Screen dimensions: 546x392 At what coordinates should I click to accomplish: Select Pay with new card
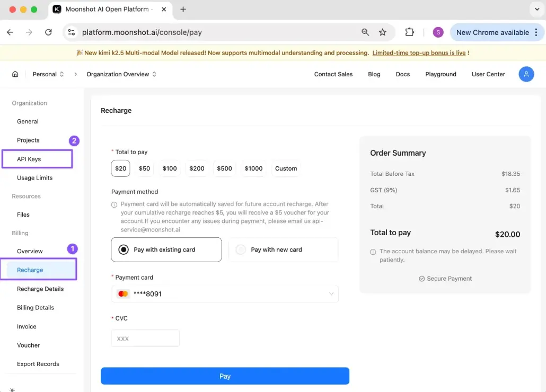tap(283, 250)
